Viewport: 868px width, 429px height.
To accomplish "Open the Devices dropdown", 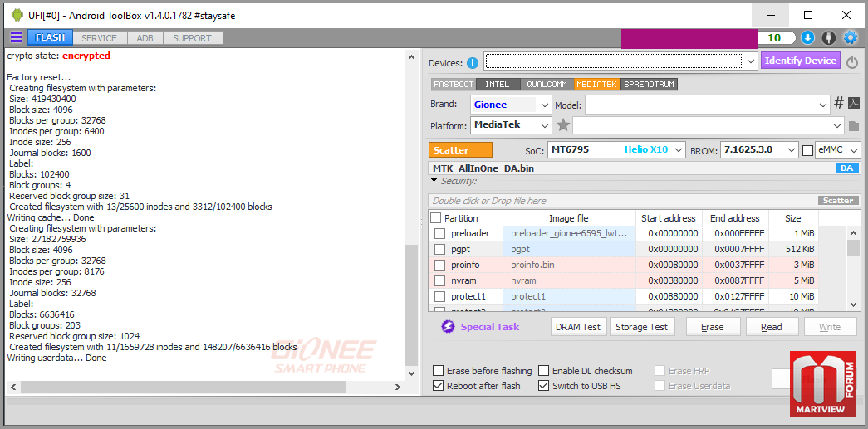I will pos(751,61).
